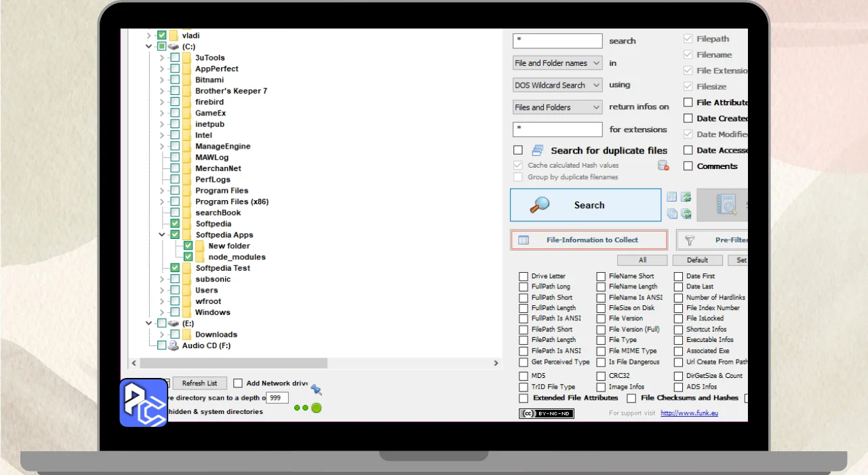The width and height of the screenshot is (868, 475).
Task: Expand the Windows folder node
Action: pyautogui.click(x=162, y=312)
